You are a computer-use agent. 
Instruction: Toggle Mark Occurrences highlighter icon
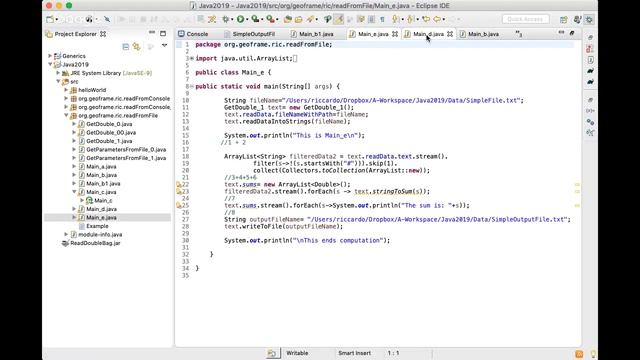click(338, 19)
